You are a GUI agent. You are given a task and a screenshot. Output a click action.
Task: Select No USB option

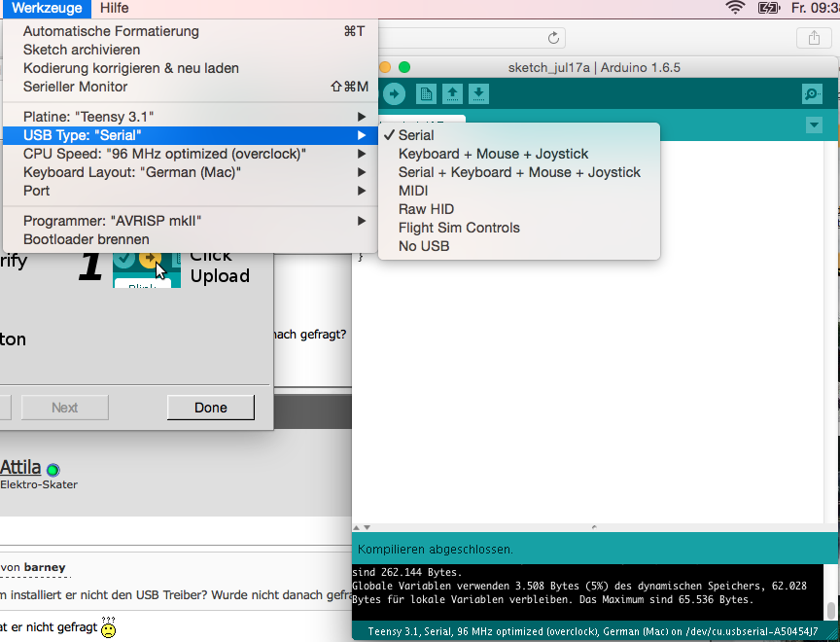519,246
